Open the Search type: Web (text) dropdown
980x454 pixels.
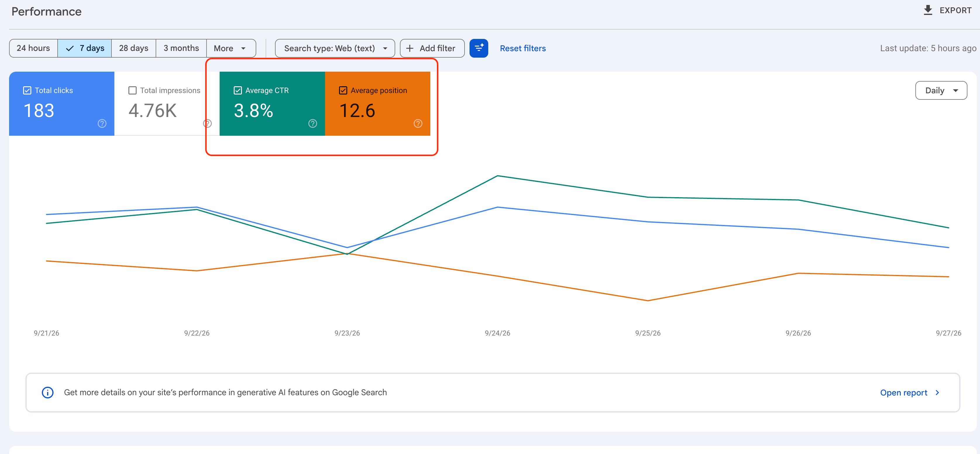pos(335,48)
